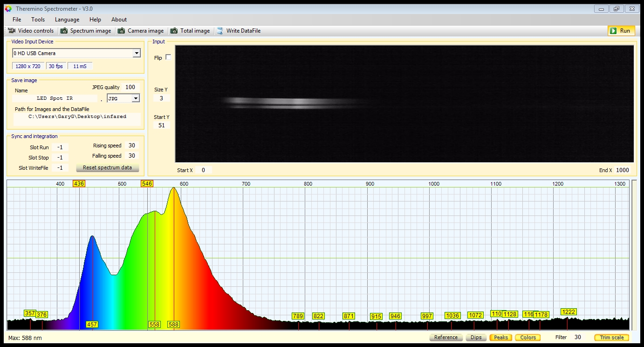Click the Reference button
Image resolution: width=644 pixels, height=347 pixels.
pyautogui.click(x=445, y=337)
